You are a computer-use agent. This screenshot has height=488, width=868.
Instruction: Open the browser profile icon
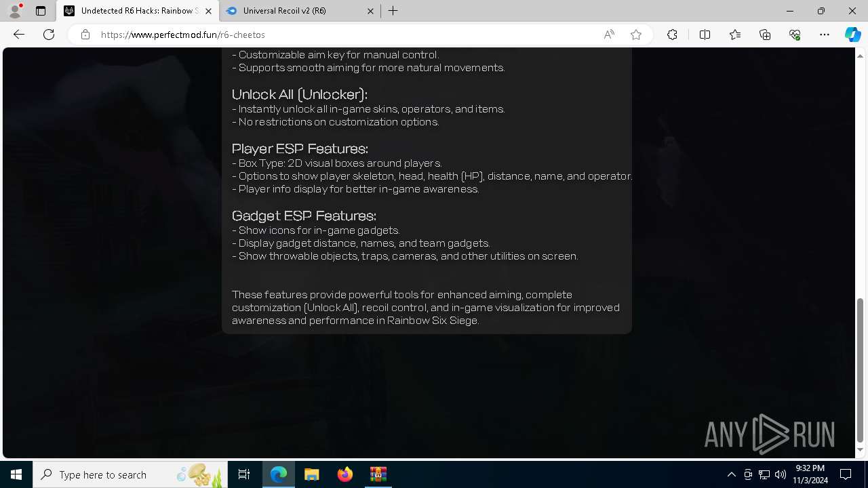pyautogui.click(x=15, y=11)
